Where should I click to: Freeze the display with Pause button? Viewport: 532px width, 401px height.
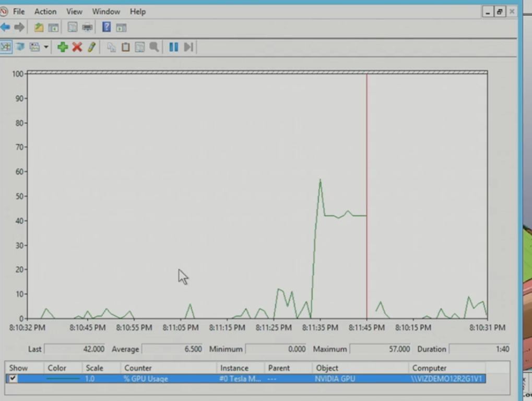[x=174, y=47]
